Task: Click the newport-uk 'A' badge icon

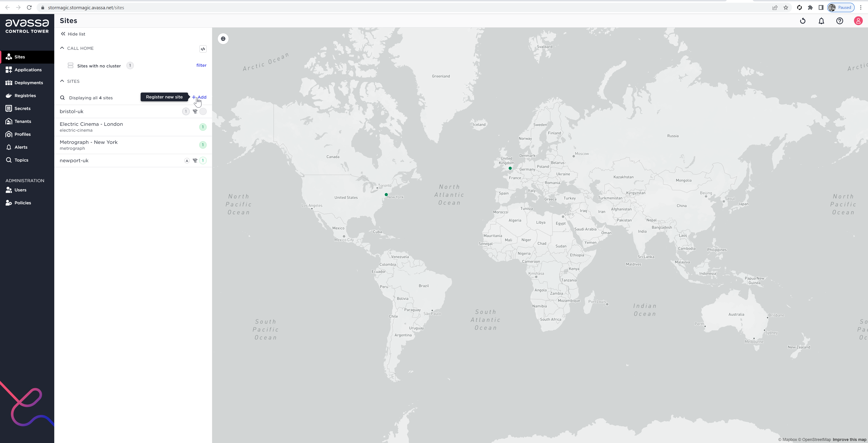Action: pos(187,161)
